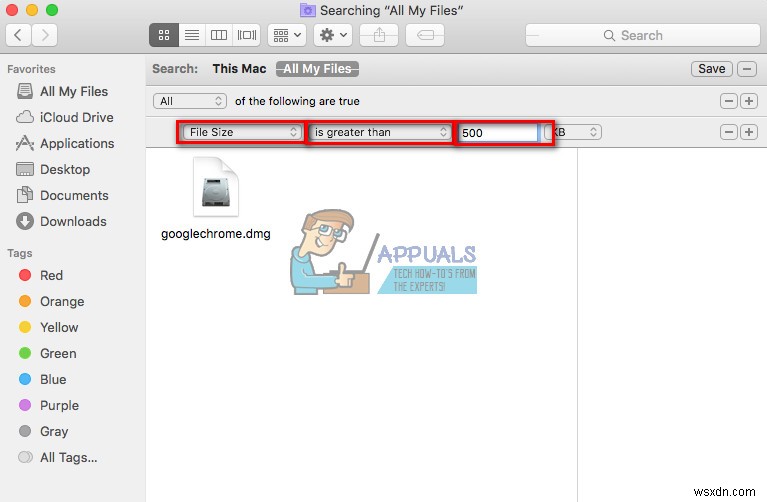Select the googlechrome.dmg file icon
The image size is (767, 502).
coord(216,187)
